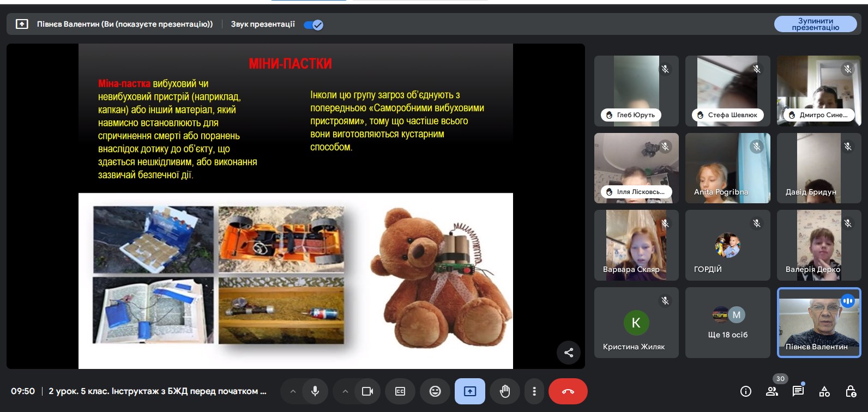
Task: Open the emoji reactions panel
Action: coord(435,391)
